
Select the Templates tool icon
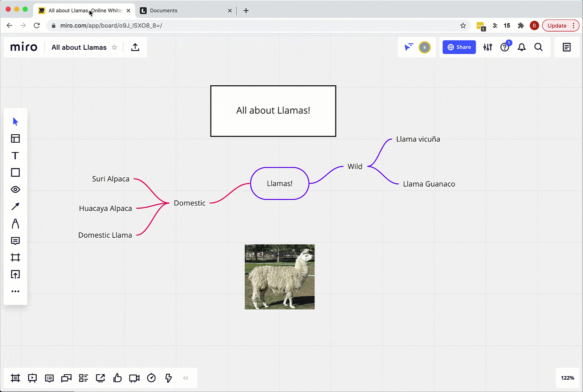(x=15, y=139)
